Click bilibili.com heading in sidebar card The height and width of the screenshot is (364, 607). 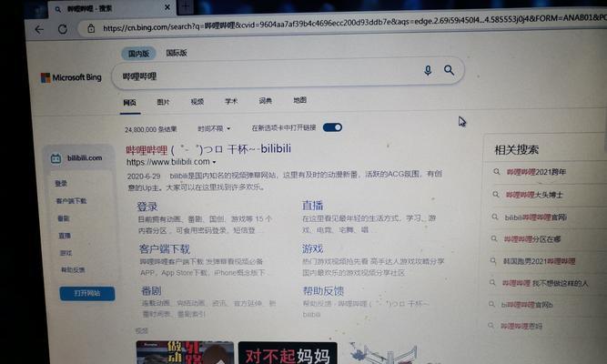85,158
